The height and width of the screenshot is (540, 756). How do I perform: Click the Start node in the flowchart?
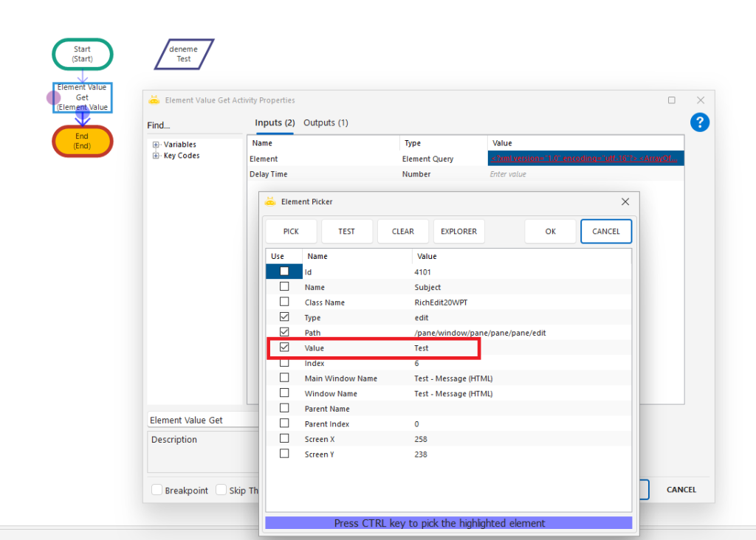tap(82, 54)
